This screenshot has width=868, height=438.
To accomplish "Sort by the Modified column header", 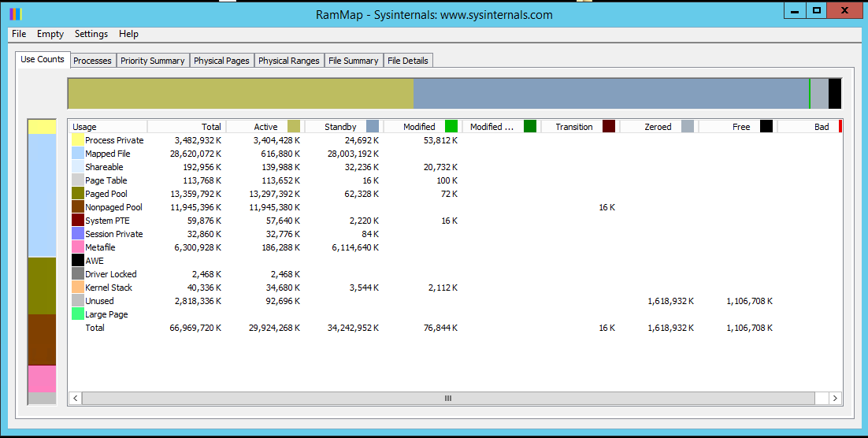I will pos(422,127).
